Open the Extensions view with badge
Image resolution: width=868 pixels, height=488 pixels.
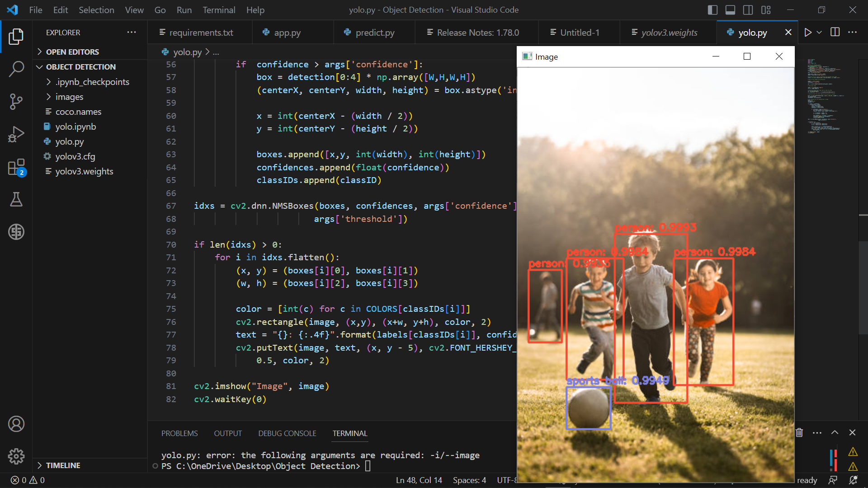coord(16,167)
